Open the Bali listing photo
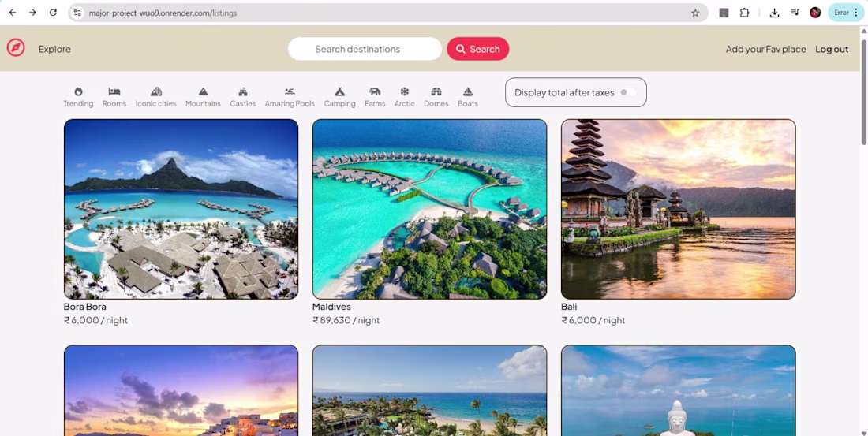Image resolution: width=868 pixels, height=436 pixels. pyautogui.click(x=678, y=209)
